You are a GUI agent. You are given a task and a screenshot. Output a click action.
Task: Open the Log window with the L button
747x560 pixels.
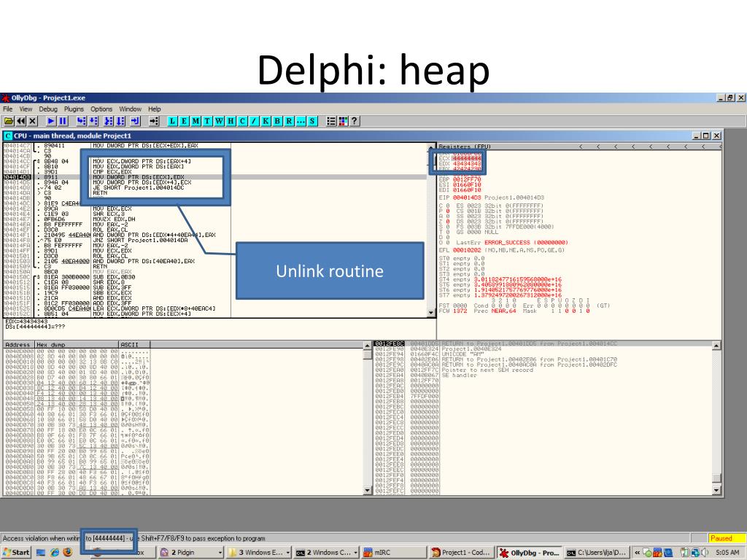tap(172, 121)
